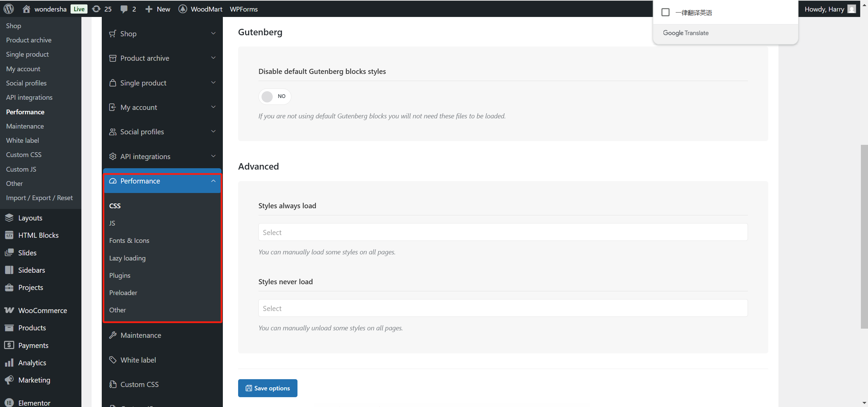This screenshot has height=407, width=868.
Task: Toggle Disable default Gutenberg blocks styles switch
Action: (274, 96)
